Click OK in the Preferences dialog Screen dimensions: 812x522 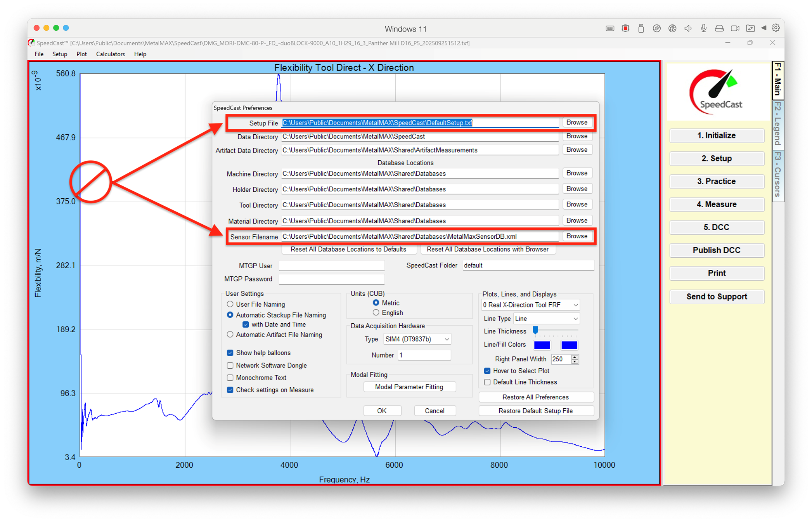point(382,411)
